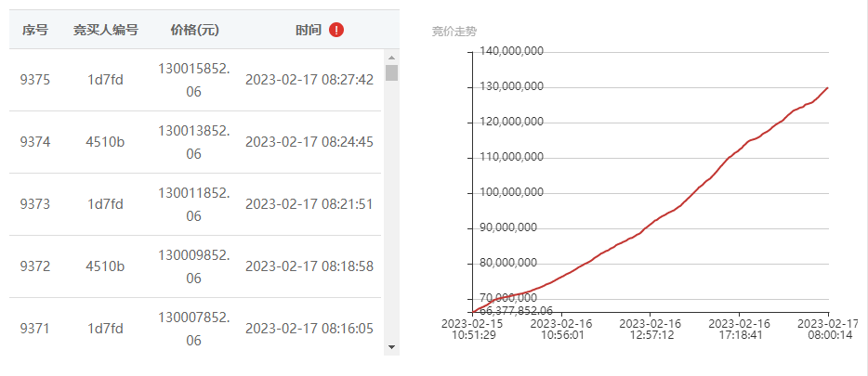Click the scrollbar up arrow

tap(392, 58)
